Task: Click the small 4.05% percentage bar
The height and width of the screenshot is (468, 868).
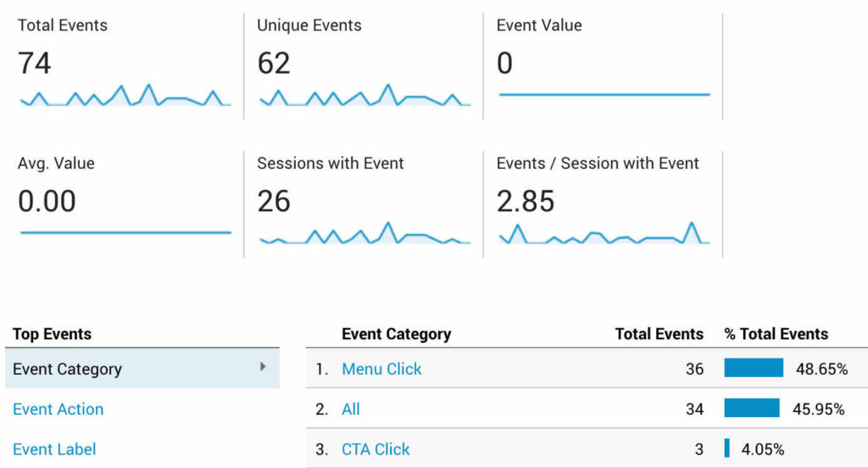Action: (x=727, y=448)
